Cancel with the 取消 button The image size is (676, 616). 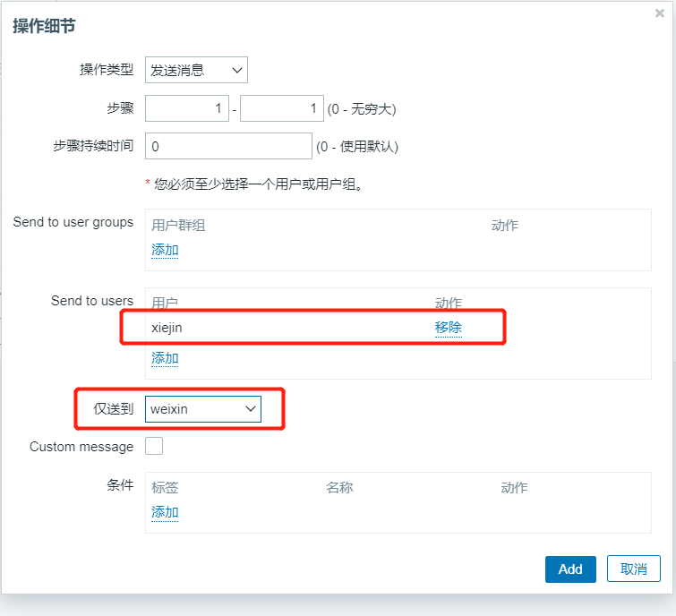(633, 569)
